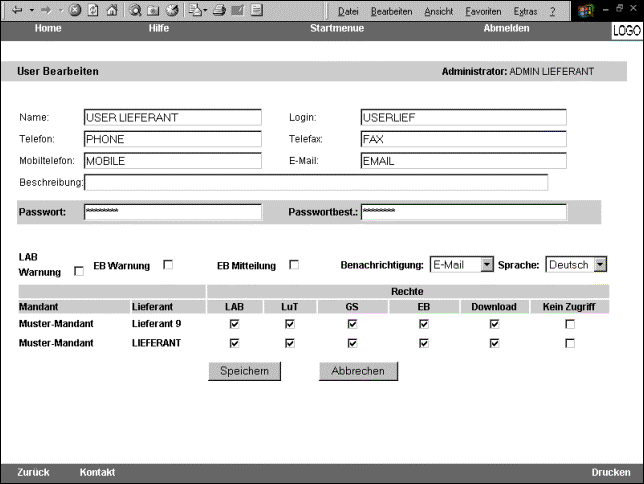Open the Startmenue navigation link
644x484 pixels.
pos(337,28)
